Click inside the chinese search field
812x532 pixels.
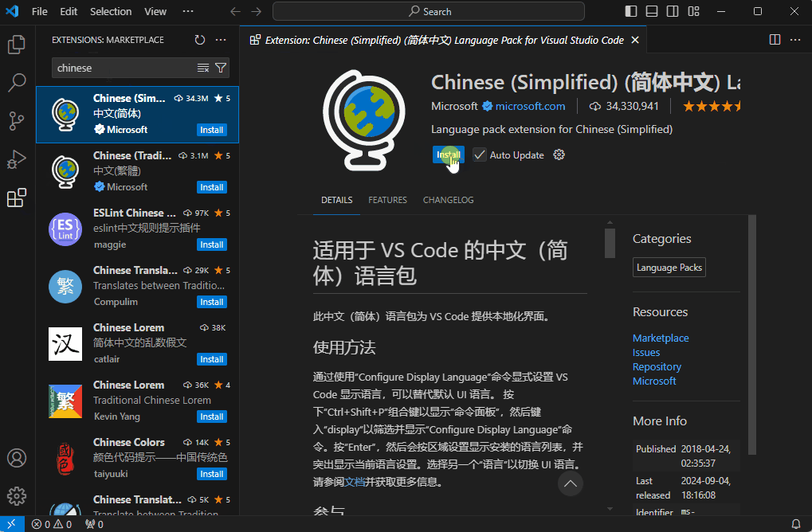tap(120, 68)
